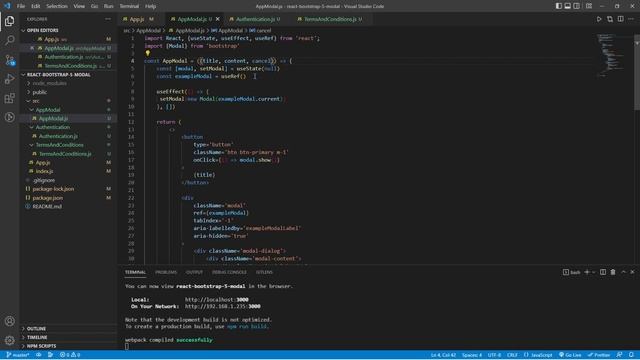The height and width of the screenshot is (360, 640).
Task: Click Ln 4, Col 42 cursor position
Action: pyautogui.click(x=443, y=355)
